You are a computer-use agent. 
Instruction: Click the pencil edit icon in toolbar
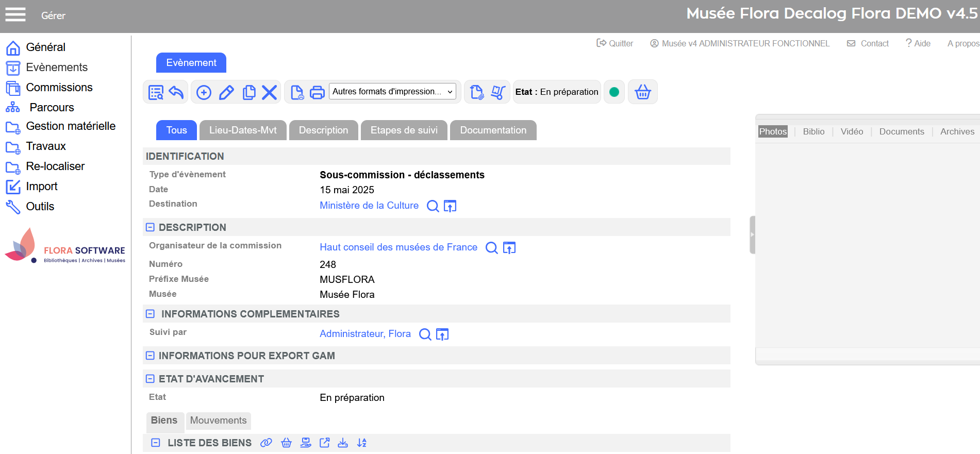(226, 92)
